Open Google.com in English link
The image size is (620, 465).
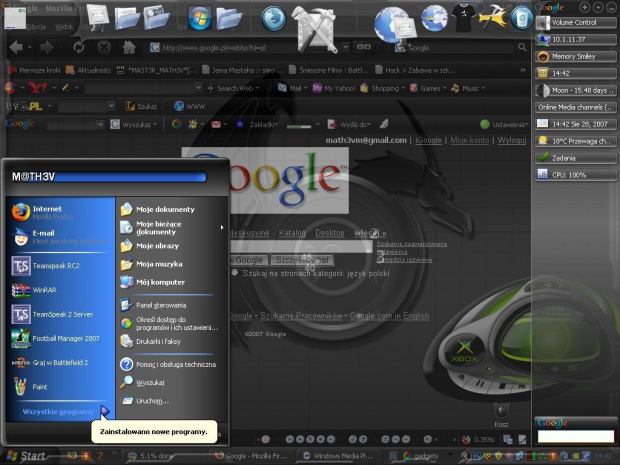click(389, 316)
